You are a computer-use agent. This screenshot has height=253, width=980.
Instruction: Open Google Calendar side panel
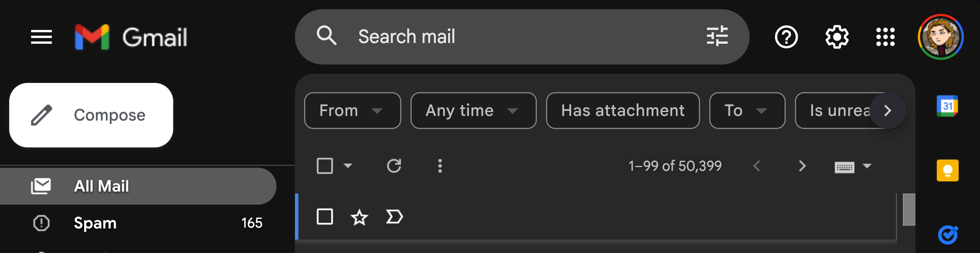click(947, 106)
